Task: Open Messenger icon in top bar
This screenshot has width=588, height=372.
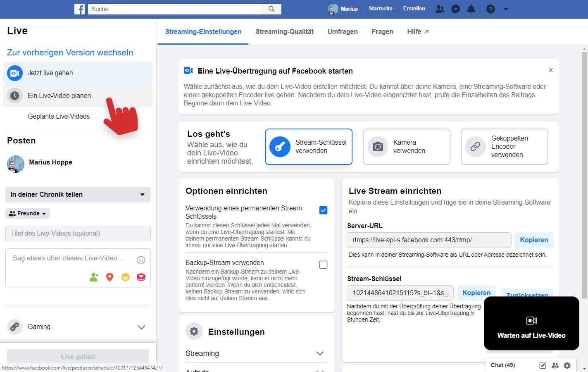Action: tap(455, 9)
